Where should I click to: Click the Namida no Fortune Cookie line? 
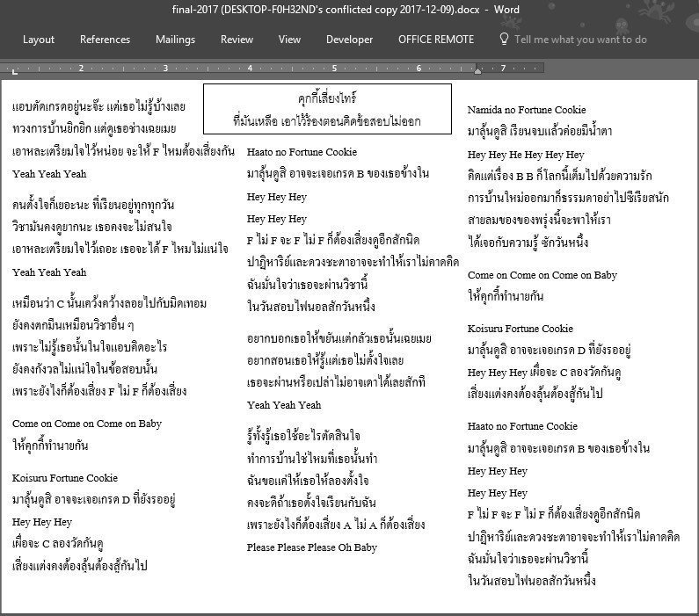pos(527,110)
